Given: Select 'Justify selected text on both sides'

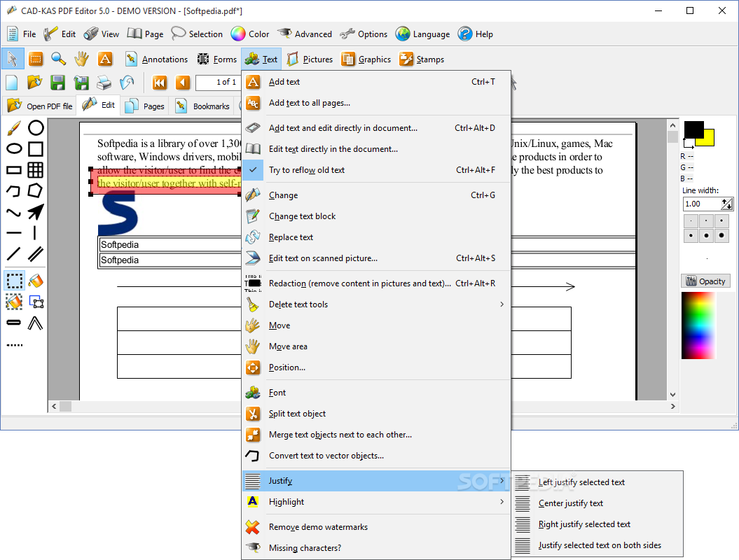Looking at the screenshot, I should 597,545.
